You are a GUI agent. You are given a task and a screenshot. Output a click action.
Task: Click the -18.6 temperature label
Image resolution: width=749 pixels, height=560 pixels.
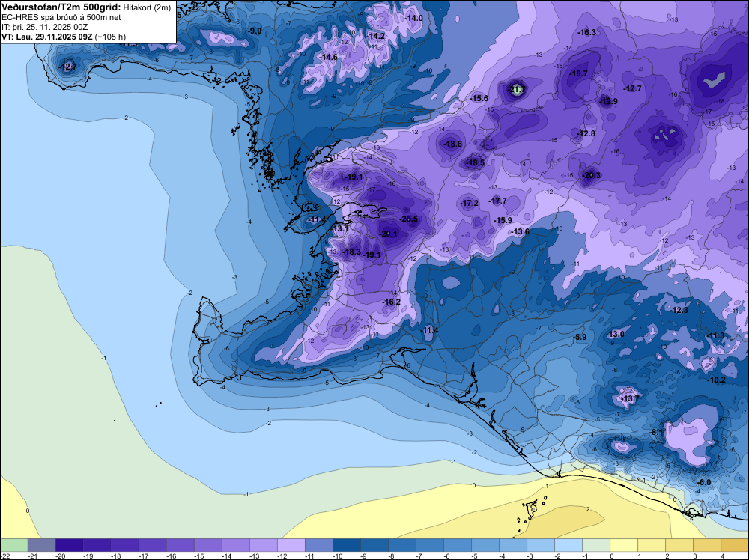pyautogui.click(x=453, y=144)
